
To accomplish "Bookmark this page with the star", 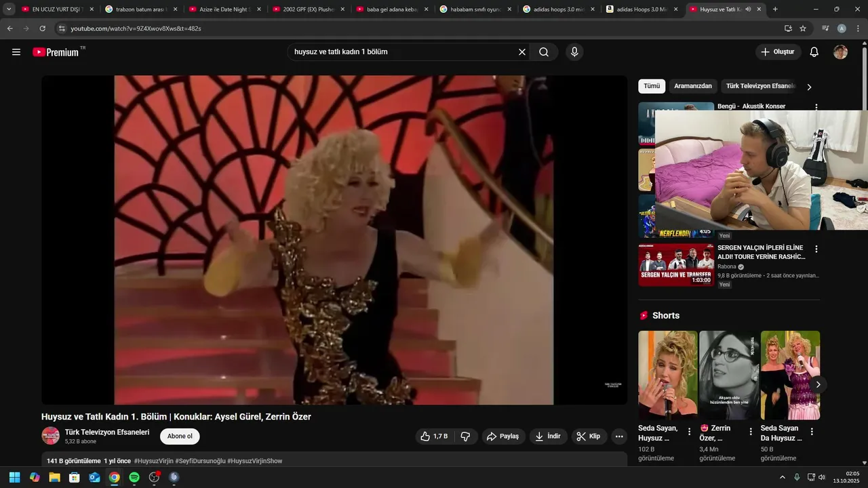I will pyautogui.click(x=803, y=28).
